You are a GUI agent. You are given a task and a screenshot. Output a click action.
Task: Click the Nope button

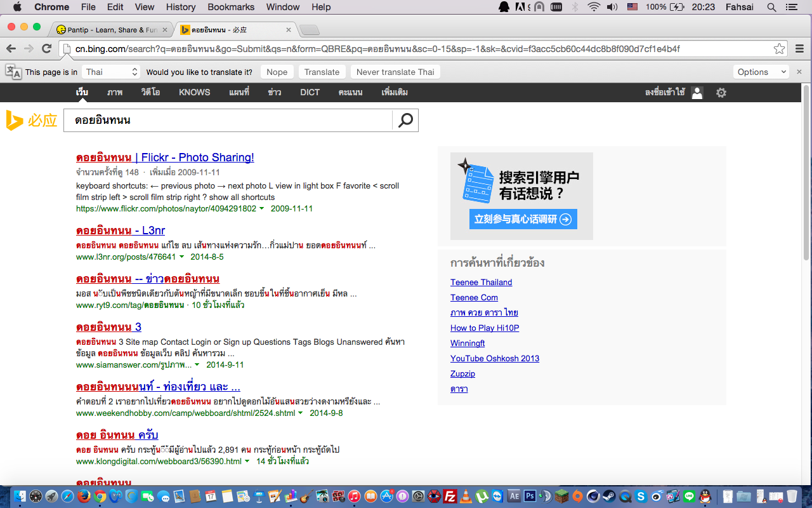pos(277,72)
